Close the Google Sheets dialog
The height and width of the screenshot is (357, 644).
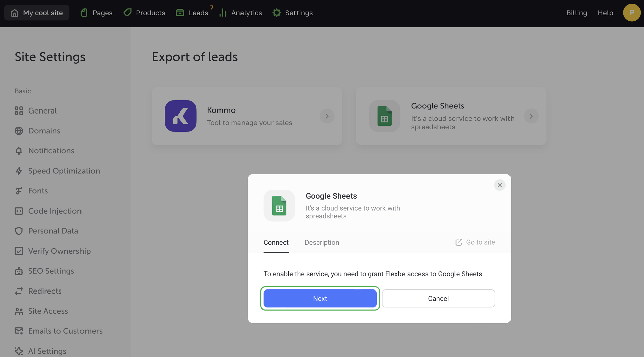tap(500, 185)
